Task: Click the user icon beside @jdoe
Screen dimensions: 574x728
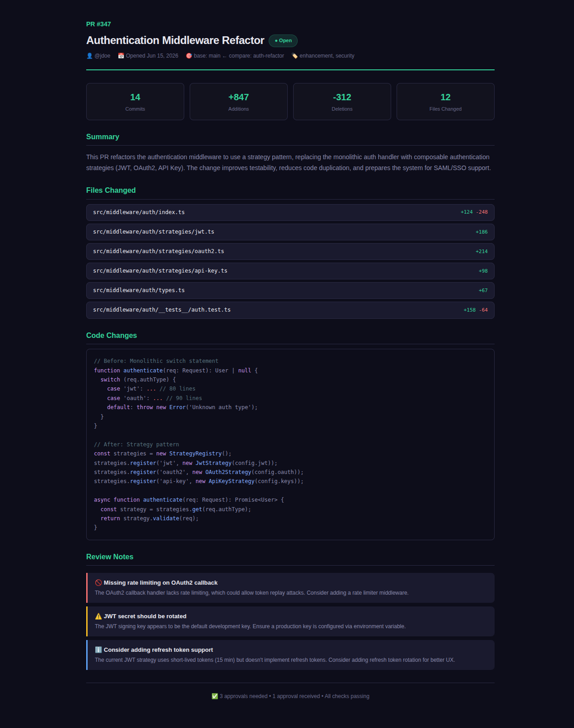Action: coord(89,56)
